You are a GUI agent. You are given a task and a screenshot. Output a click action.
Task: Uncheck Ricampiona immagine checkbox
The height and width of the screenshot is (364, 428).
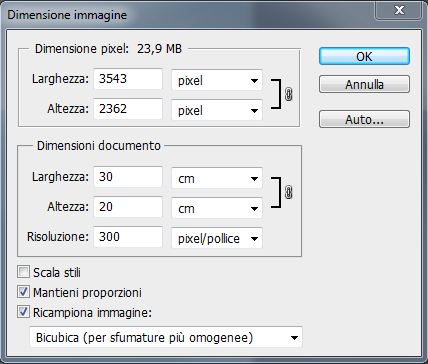tap(23, 312)
